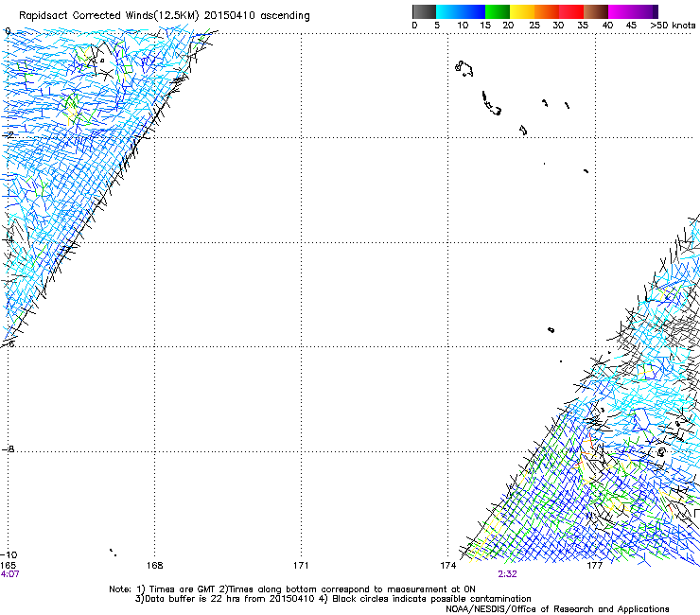
Task: Click the note 'Data buffer is 22 hrs'
Action: coord(192,599)
